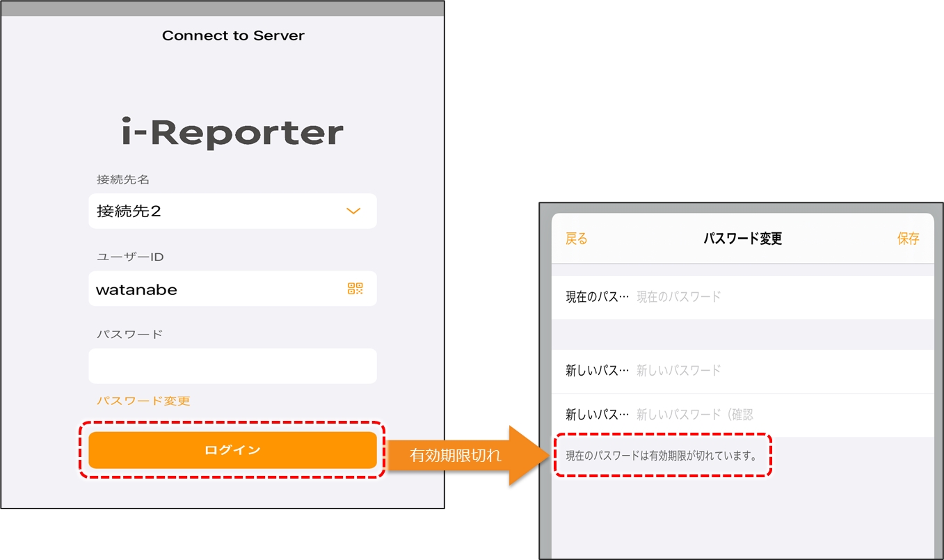The image size is (944, 560).
Task: Click the password expired message text
Action: (661, 456)
